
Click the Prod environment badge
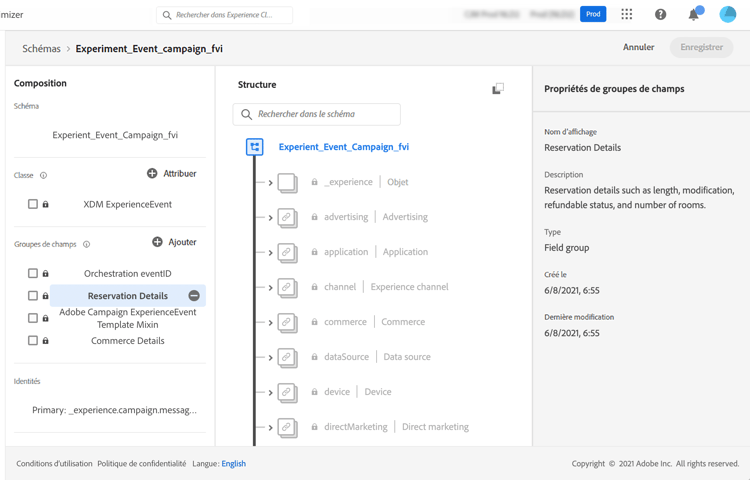pos(593,14)
